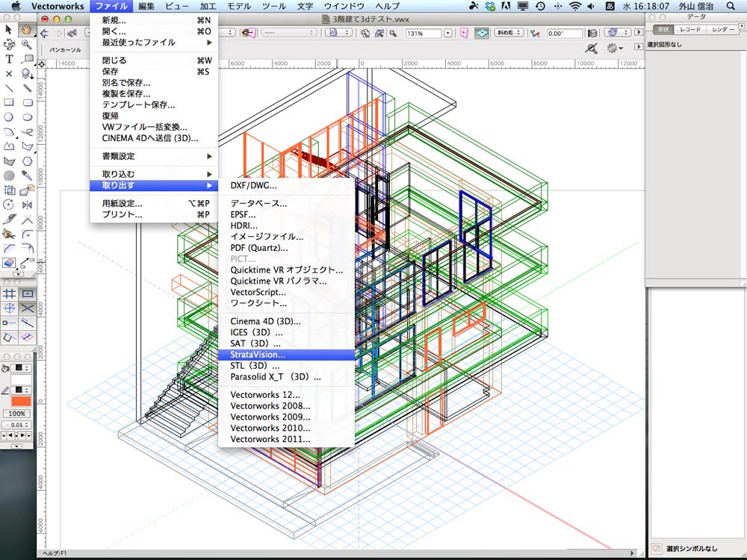Select the Flyover rotate-view tool
The height and width of the screenshot is (560, 747).
(8, 44)
